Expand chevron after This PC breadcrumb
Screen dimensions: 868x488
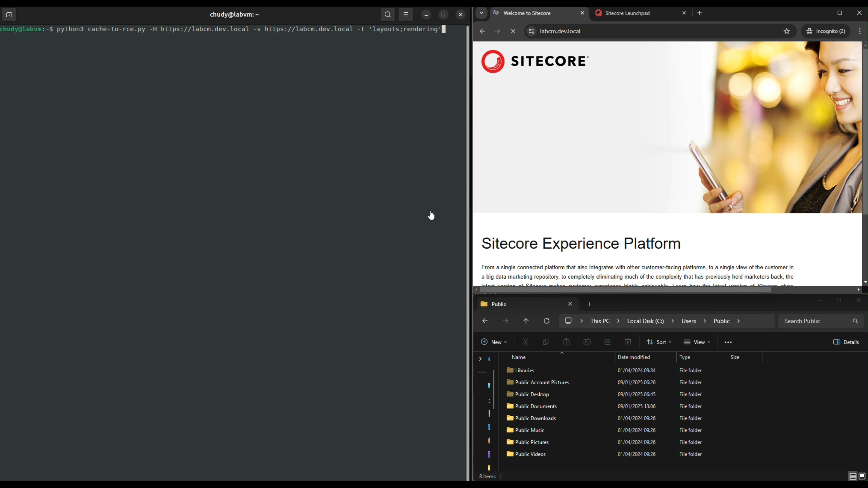tap(618, 321)
